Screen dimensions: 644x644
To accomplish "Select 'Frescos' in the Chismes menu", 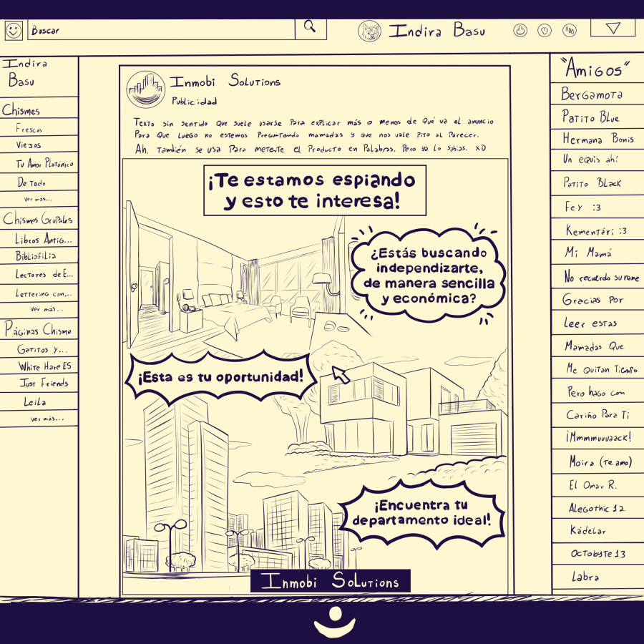I will (x=30, y=130).
